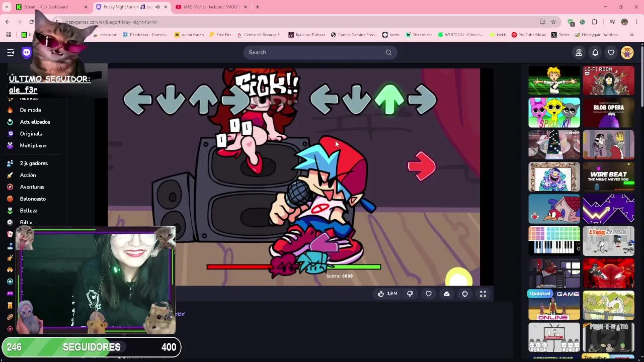Open a new browser tab

click(x=258, y=7)
